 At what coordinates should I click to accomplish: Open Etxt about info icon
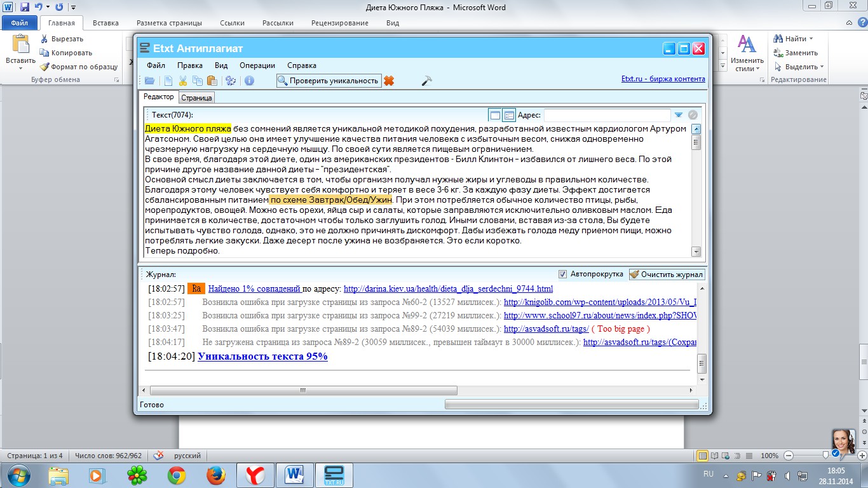coord(249,81)
